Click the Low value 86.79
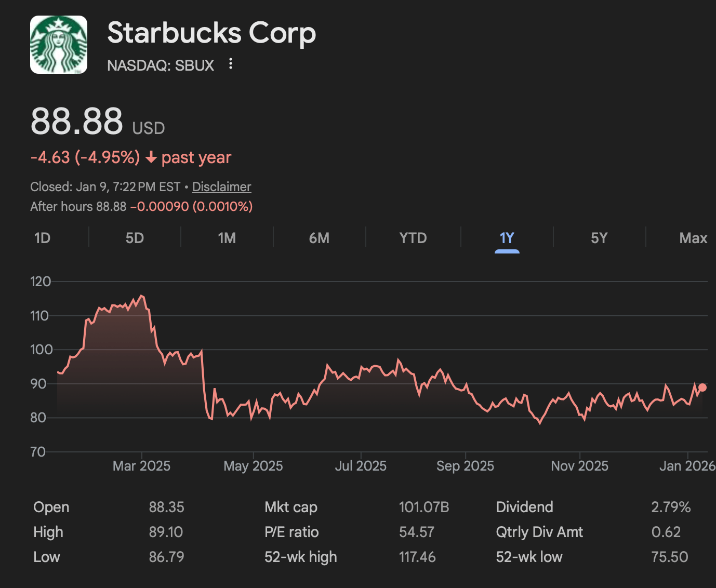This screenshot has width=716, height=588. click(166, 557)
